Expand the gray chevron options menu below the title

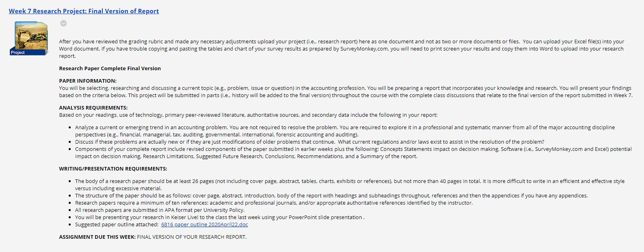63,23
